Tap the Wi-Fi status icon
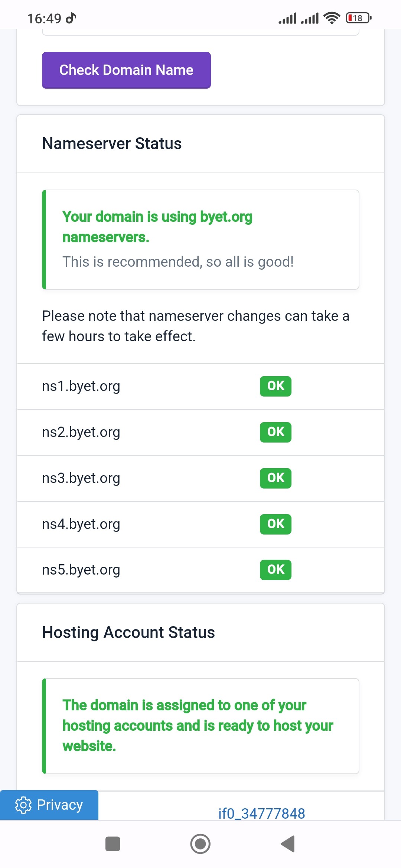 [332, 18]
